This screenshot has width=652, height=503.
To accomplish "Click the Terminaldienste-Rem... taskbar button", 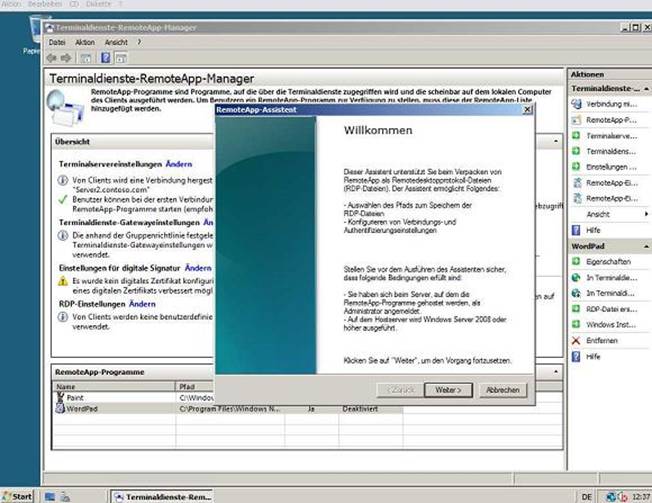I will pyautogui.click(x=162, y=496).
